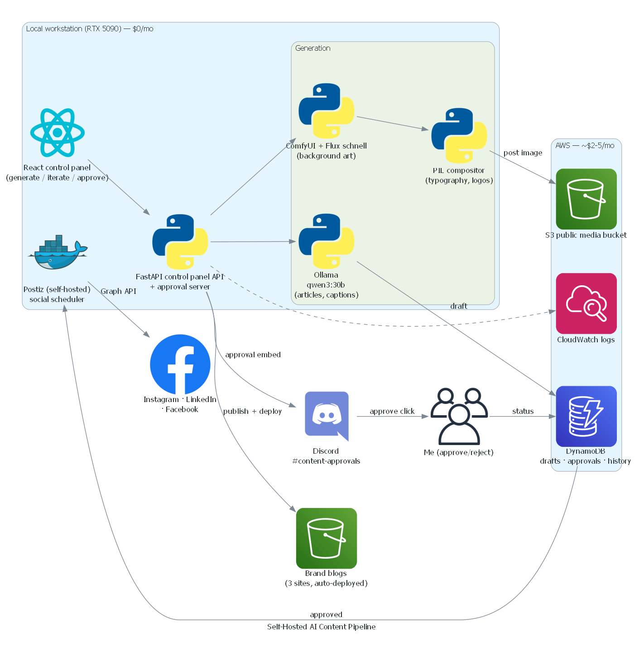The height and width of the screenshot is (652, 644).
Task: Click the Facebook logo icon
Action: (180, 364)
